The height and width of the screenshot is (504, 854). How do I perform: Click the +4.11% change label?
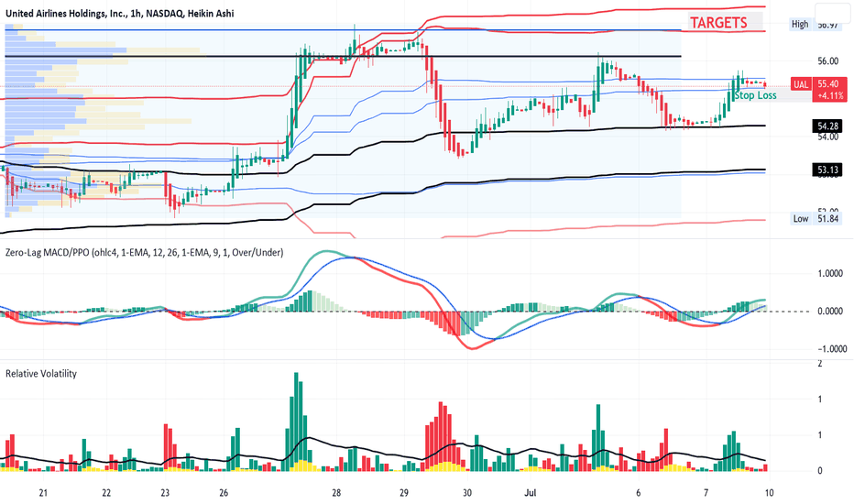tap(830, 95)
